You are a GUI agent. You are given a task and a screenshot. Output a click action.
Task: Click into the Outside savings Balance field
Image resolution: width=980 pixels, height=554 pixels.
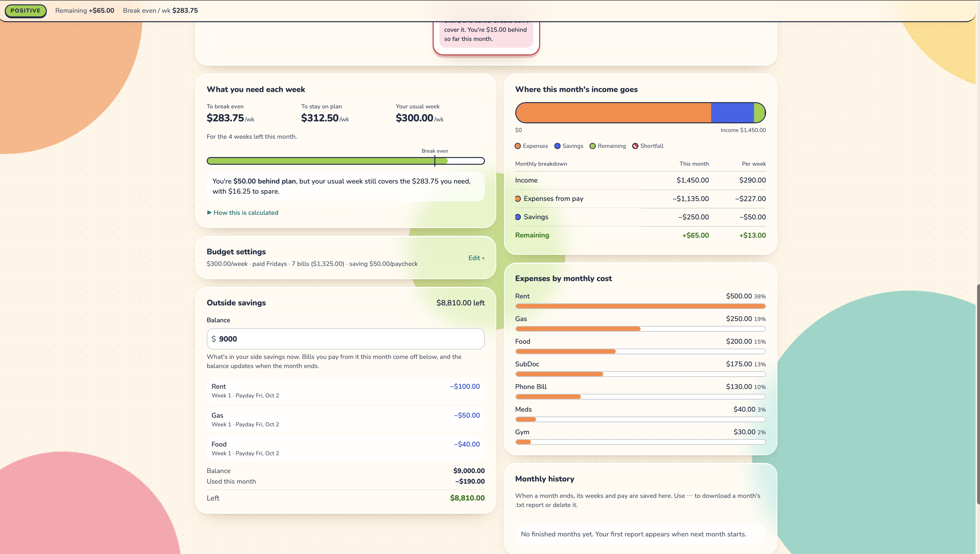345,339
